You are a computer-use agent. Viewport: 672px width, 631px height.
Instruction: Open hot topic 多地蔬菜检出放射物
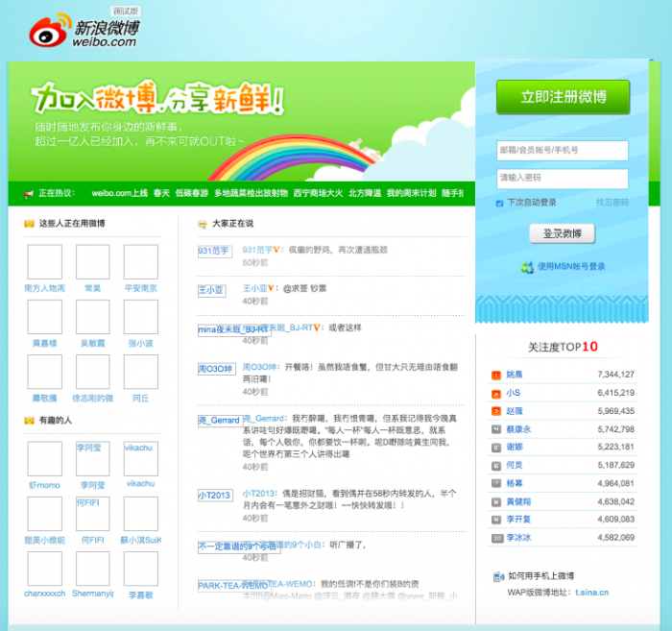pos(251,193)
